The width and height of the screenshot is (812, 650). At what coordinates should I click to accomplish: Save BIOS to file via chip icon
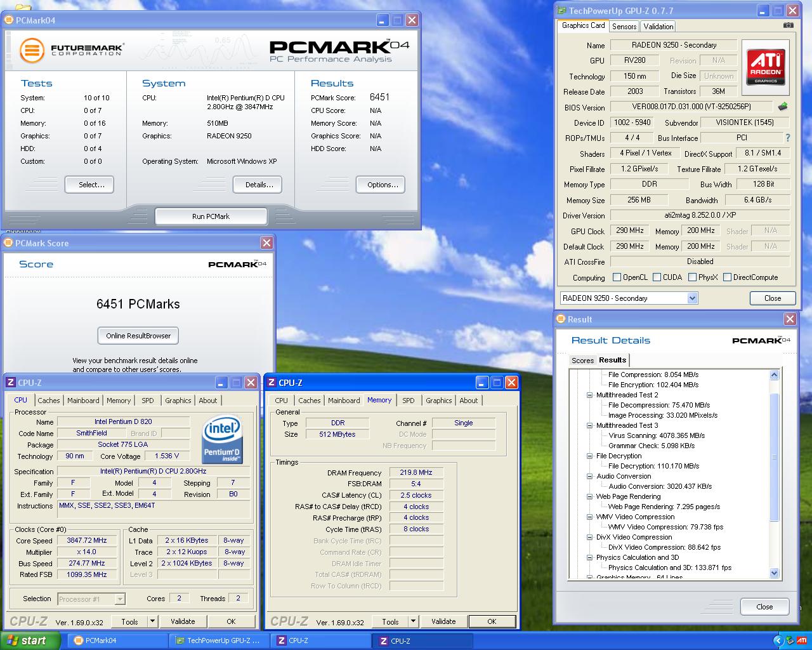pos(783,107)
